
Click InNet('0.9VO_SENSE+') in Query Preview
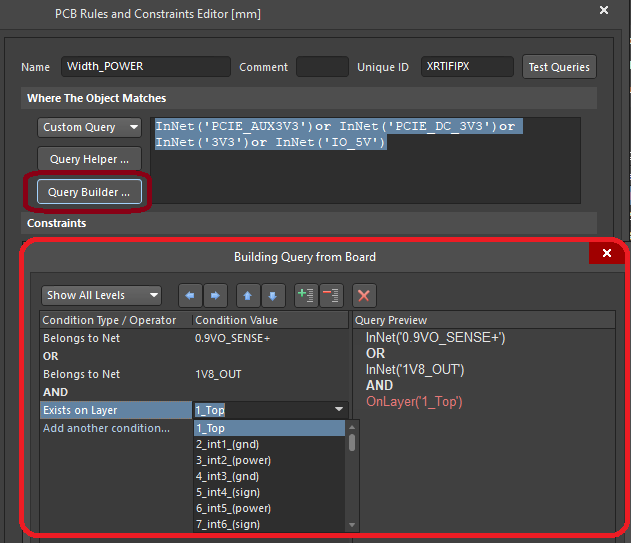click(435, 337)
